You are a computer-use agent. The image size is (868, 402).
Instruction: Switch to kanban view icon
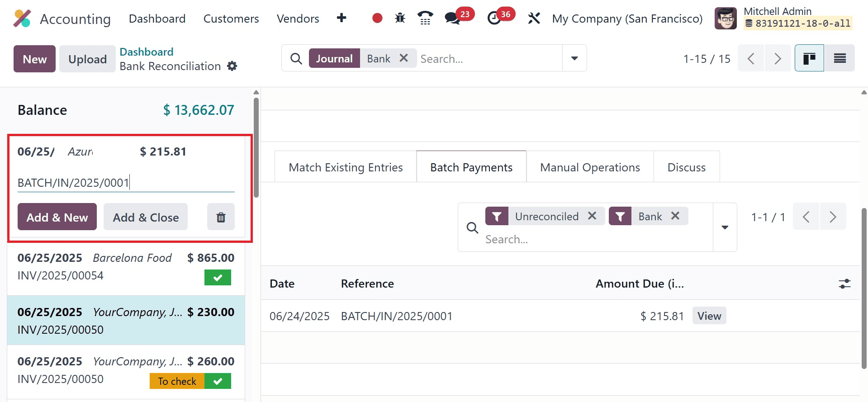click(809, 58)
